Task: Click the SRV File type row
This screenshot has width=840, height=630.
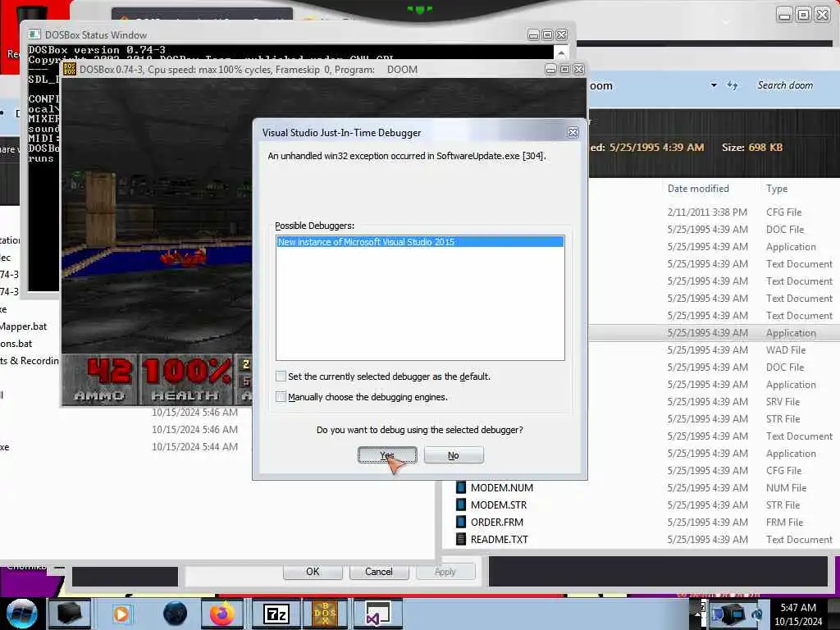Action: [x=783, y=401]
